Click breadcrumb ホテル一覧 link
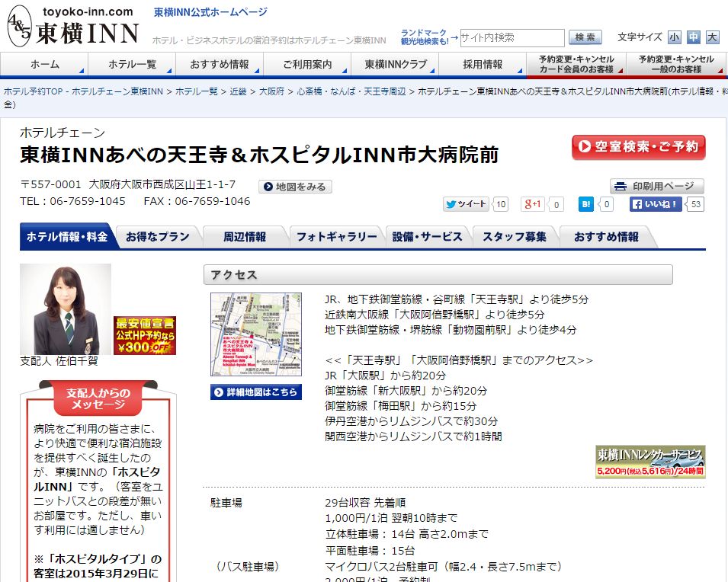This screenshot has width=728, height=582. [x=197, y=91]
